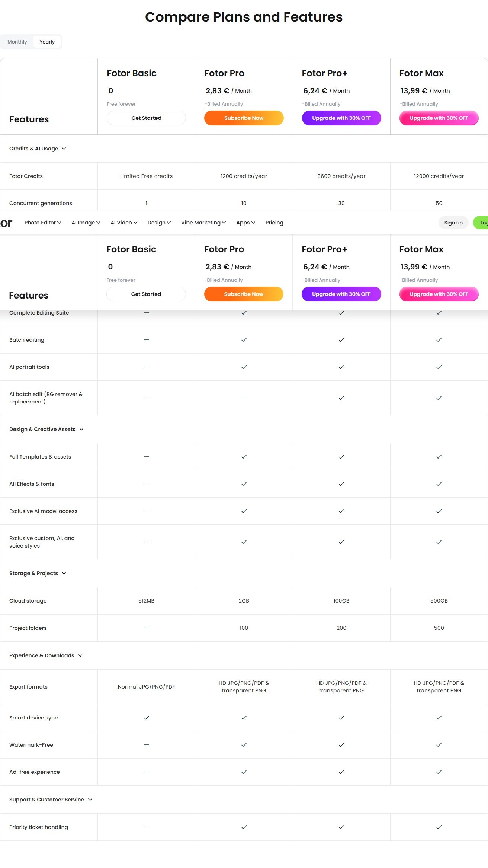Viewport: 488px width, 868px height.
Task: Collapse the Design & Creative Assets section
Action: 46,429
